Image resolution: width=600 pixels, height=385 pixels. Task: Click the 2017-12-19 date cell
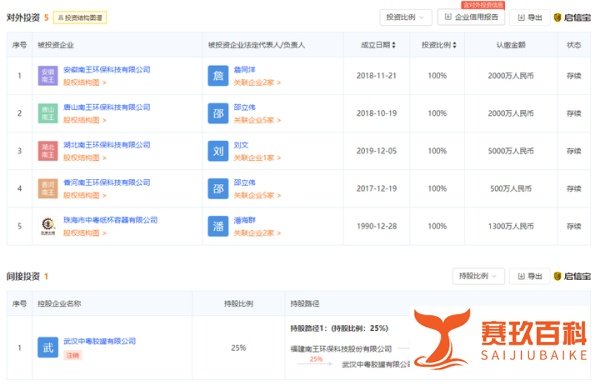pyautogui.click(x=377, y=189)
